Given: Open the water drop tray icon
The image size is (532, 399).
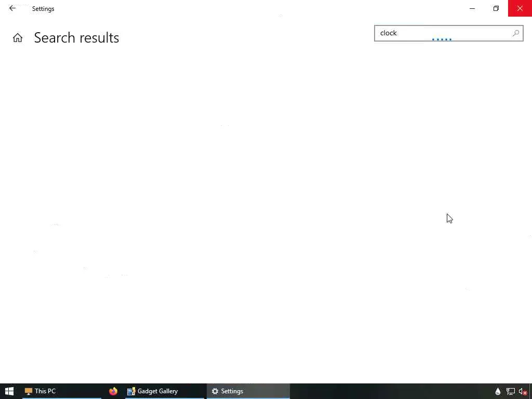Looking at the screenshot, I should (x=498, y=392).
